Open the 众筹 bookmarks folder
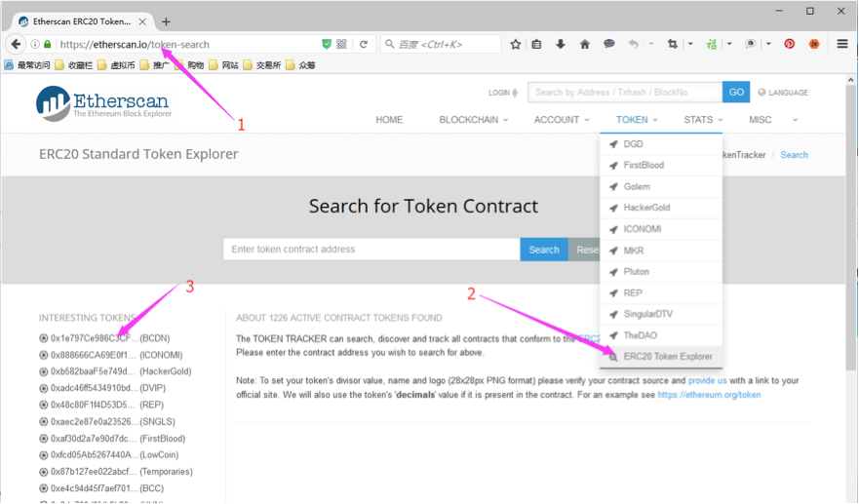Screen dimensions: 859x504 (300, 65)
